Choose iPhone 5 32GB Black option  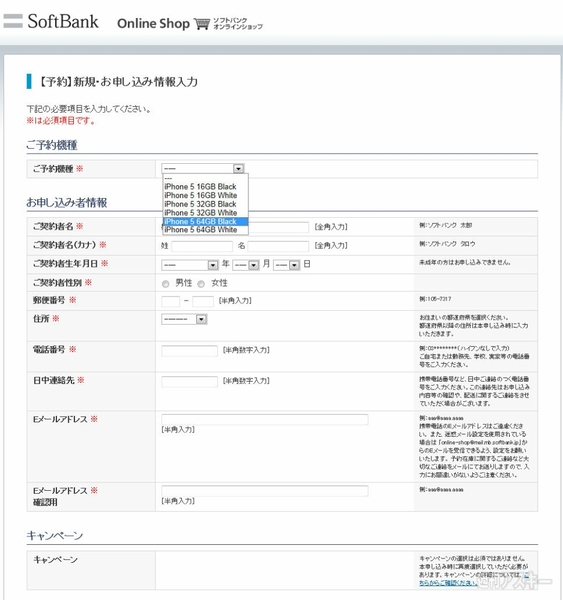click(x=206, y=204)
